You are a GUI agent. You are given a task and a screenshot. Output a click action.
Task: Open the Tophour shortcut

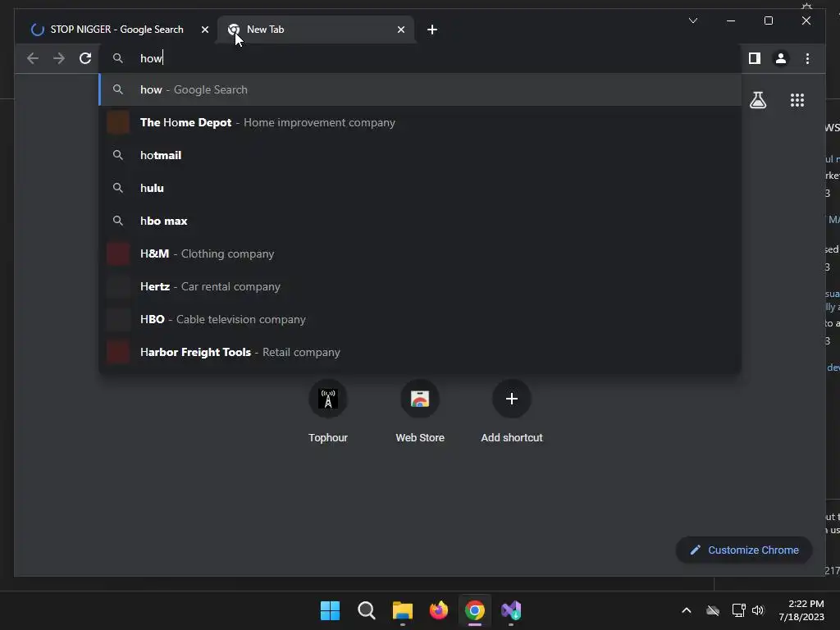pos(328,412)
